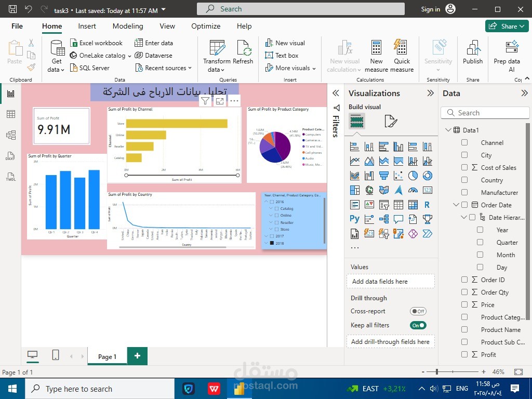Add a new page with plus button
Image resolution: width=532 pixels, height=399 pixels.
tap(137, 355)
